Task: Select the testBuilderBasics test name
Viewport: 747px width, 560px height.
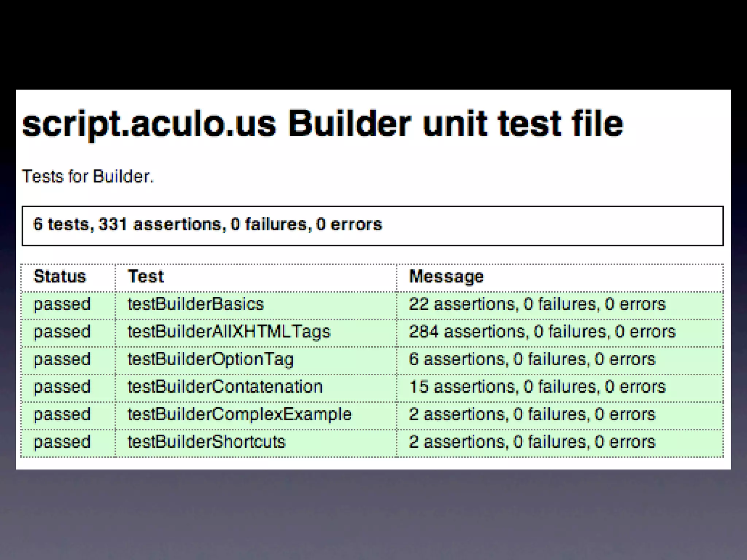Action: (196, 304)
